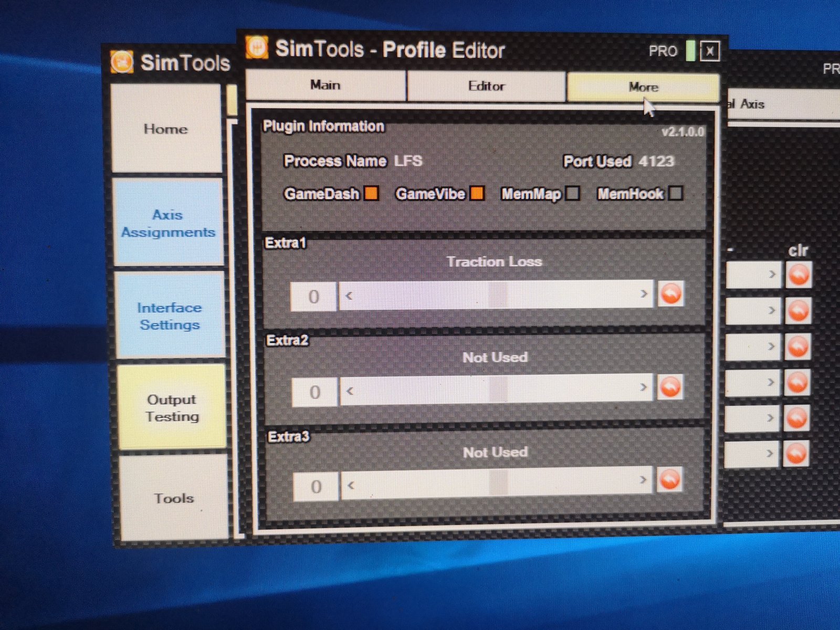
Task: Select the More tab
Action: tap(643, 87)
